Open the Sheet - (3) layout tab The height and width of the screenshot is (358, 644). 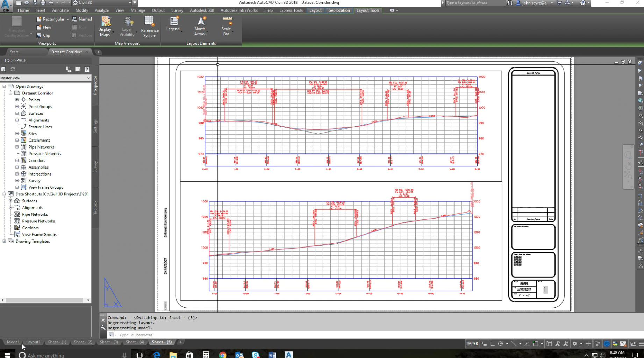pyautogui.click(x=109, y=342)
